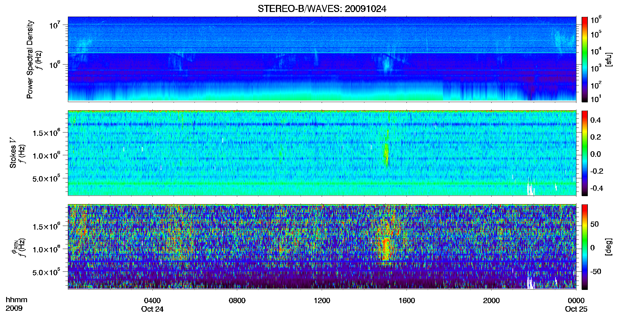Click the 1200 time tick label
644x332 pixels.
click(322, 301)
